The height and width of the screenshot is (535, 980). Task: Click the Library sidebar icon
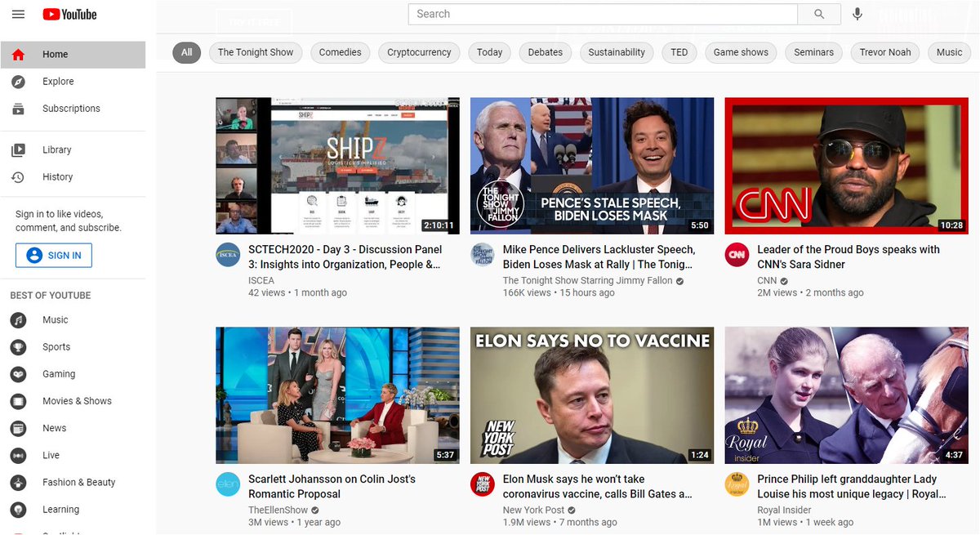pyautogui.click(x=18, y=150)
